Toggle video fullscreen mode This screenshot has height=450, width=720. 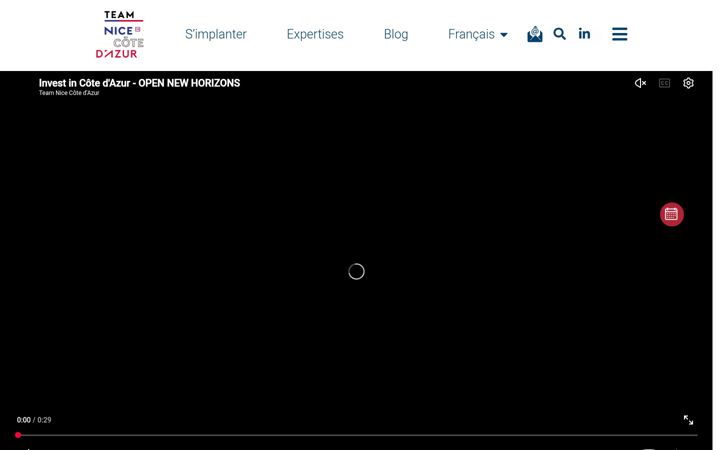click(x=688, y=420)
